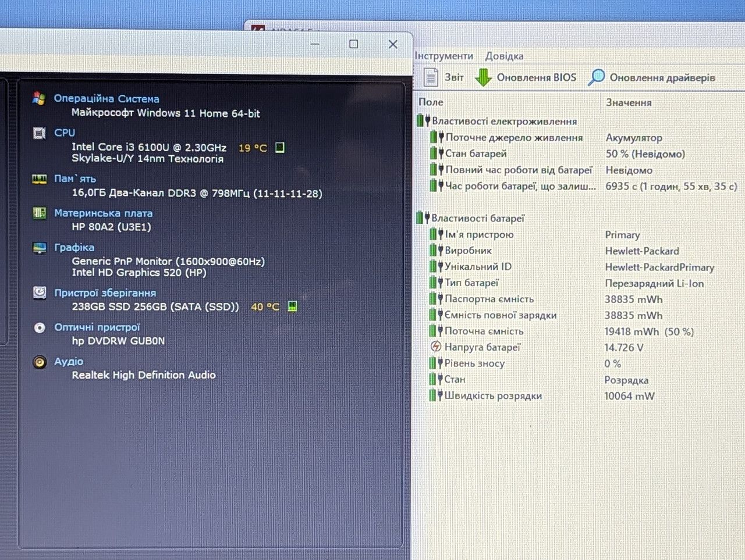Click the magnifier Оновлення драйверів icon
The width and height of the screenshot is (745, 560).
(596, 77)
